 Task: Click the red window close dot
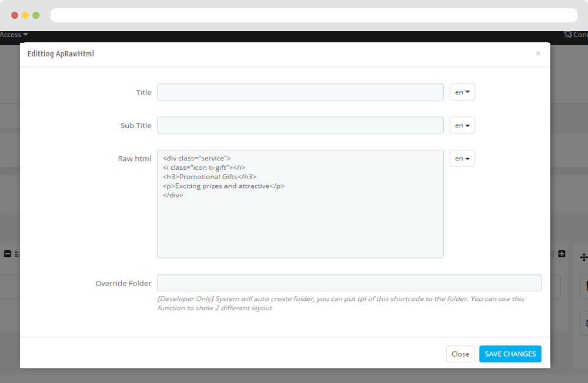point(15,15)
